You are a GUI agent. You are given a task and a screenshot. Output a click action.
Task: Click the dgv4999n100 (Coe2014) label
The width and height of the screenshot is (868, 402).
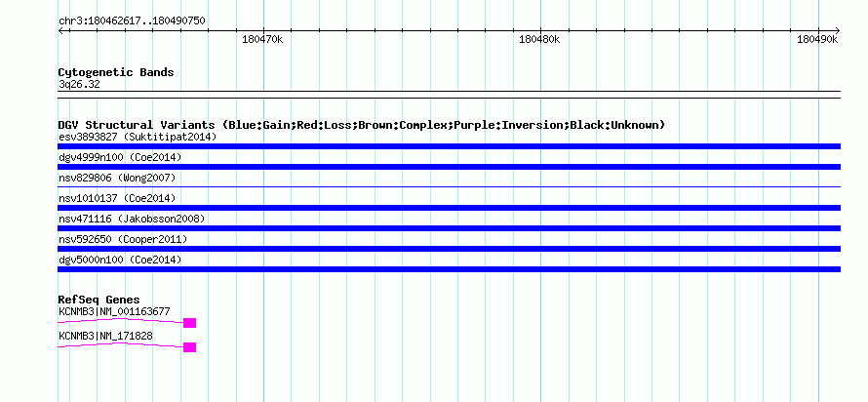(x=120, y=157)
